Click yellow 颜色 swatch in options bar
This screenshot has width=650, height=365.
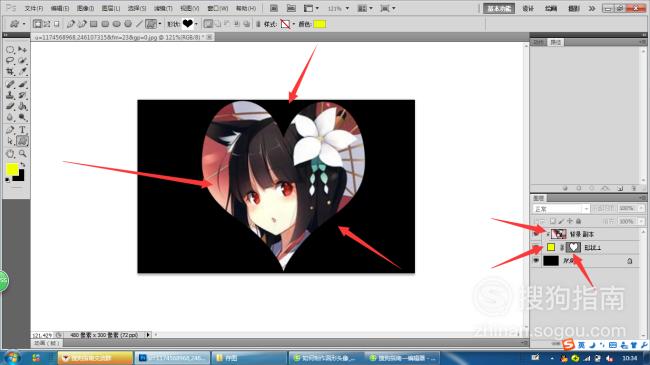tap(320, 24)
